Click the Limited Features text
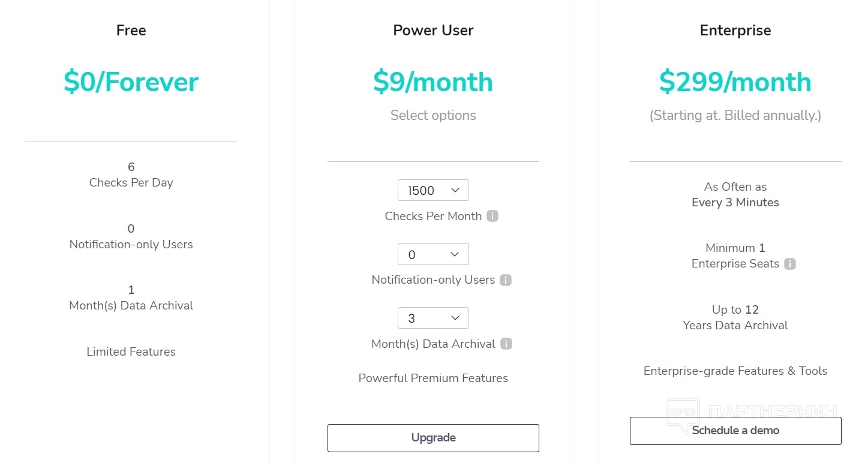Viewport: 868px width, 466px height. coord(131,352)
